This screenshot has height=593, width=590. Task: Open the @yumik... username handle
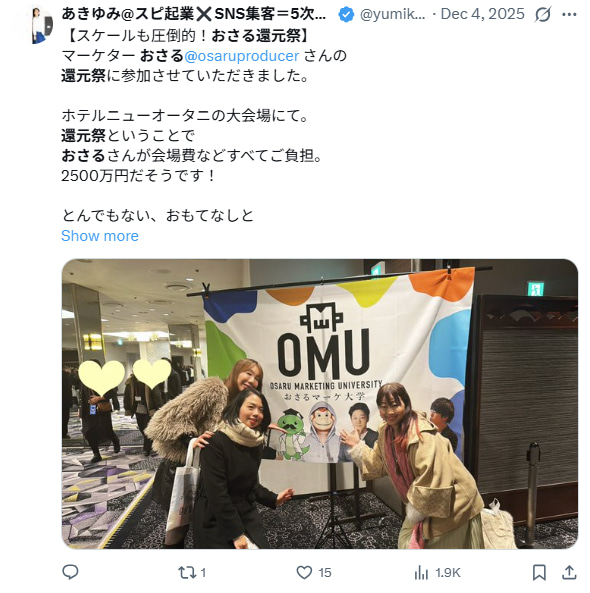(x=392, y=14)
